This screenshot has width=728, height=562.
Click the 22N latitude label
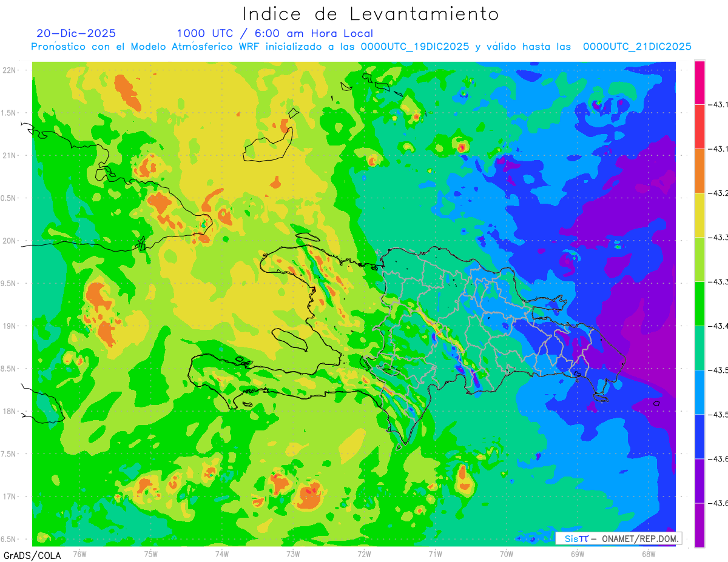coord(9,70)
